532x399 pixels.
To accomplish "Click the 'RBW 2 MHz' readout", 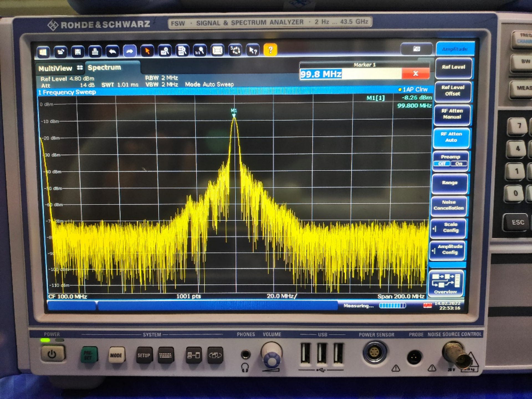I will [x=162, y=78].
